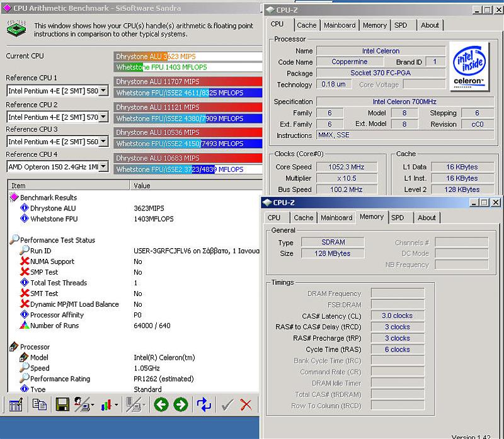Click the colored pyramid icon beside Number of Runs
This screenshot has height=439, width=504.
(25, 325)
